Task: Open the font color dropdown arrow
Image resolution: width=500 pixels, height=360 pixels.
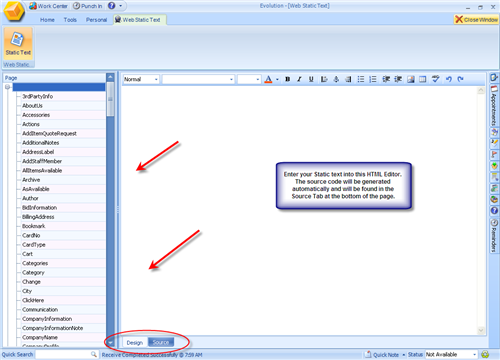Action: (277, 79)
